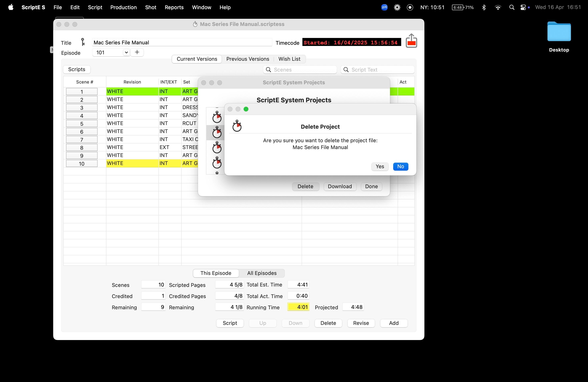Select the highlighted stopwatch project row

(217, 133)
